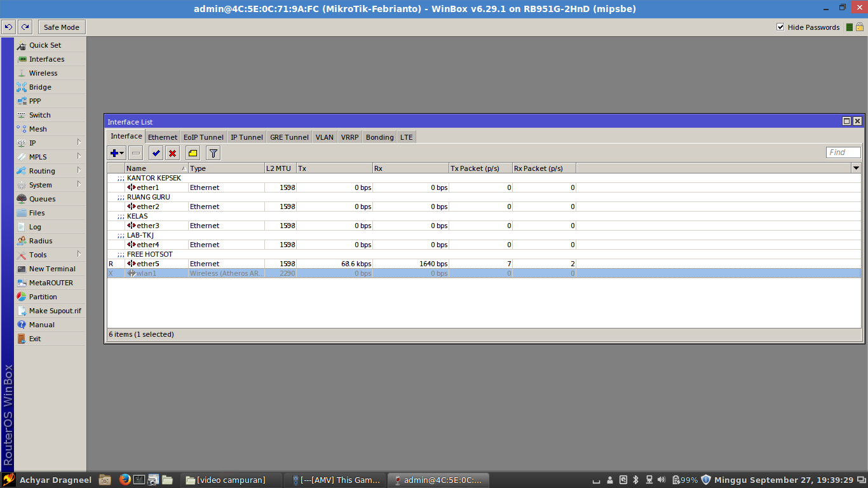The height and width of the screenshot is (488, 868).
Task: Open PPP in sidebar
Action: [x=50, y=101]
